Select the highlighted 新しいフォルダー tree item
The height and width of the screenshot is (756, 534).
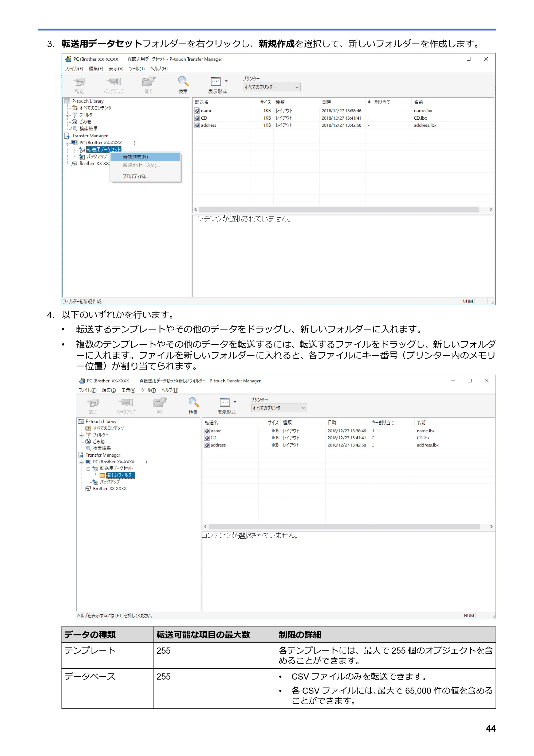pyautogui.click(x=120, y=475)
